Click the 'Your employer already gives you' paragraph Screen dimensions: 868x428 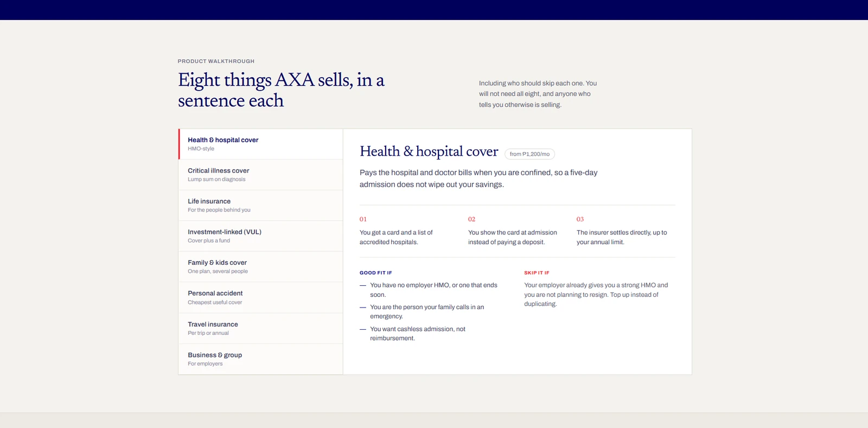tap(596, 295)
